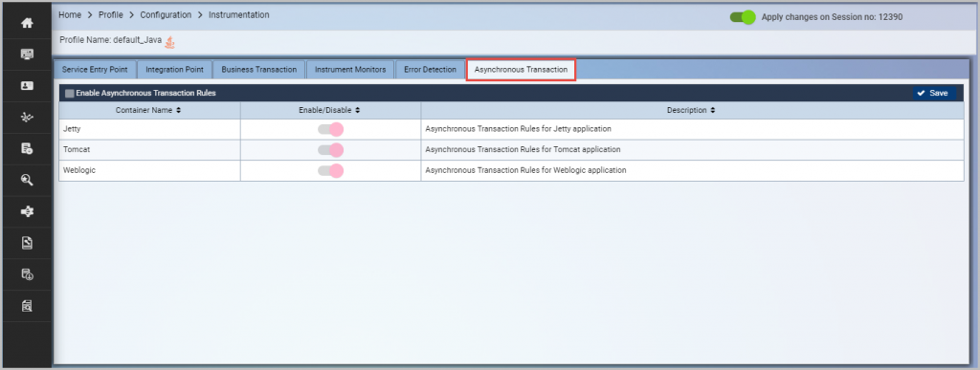
Task: Open the puzzle piece integration sidebar icon
Action: (27, 211)
